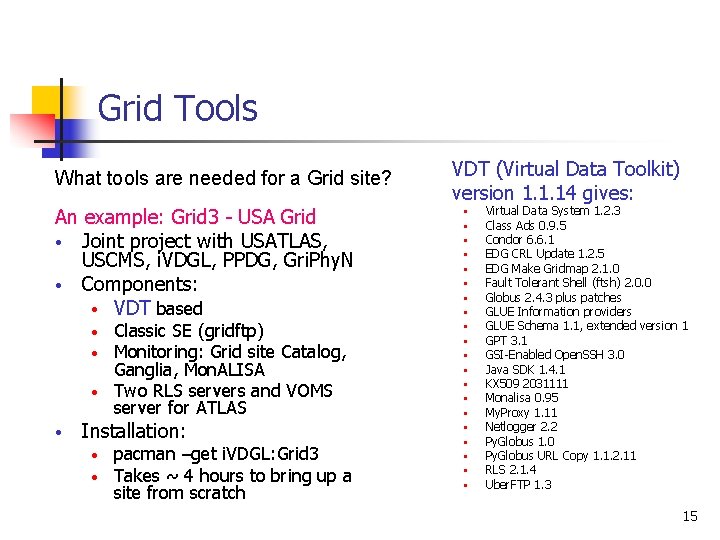
Task: Click 'An example: Grid3 - USA Grid' heading
Action: (185, 217)
